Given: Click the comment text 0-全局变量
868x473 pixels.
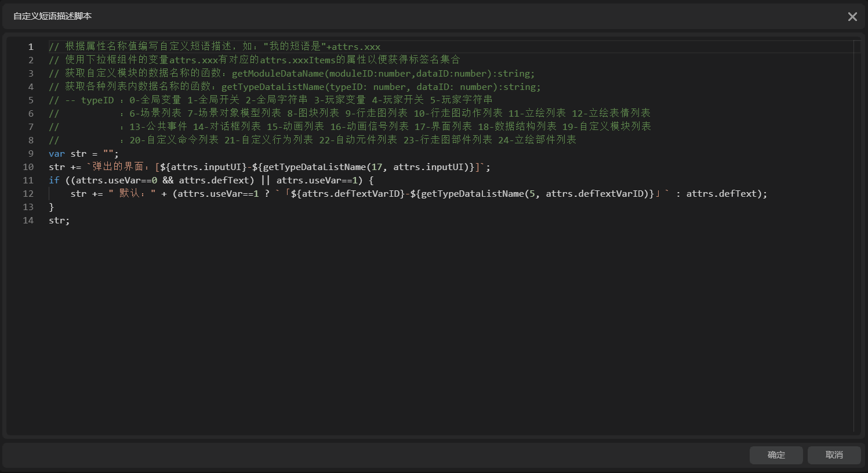Looking at the screenshot, I should coord(155,100).
